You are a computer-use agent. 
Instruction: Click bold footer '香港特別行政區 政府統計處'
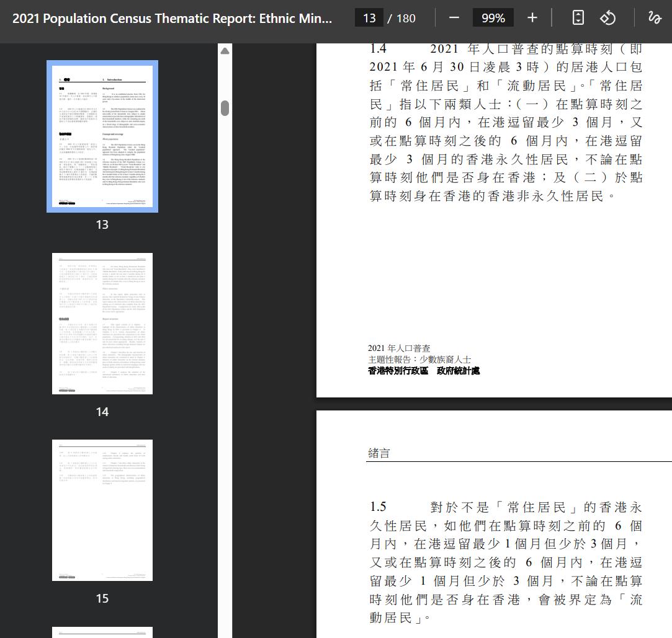point(424,371)
